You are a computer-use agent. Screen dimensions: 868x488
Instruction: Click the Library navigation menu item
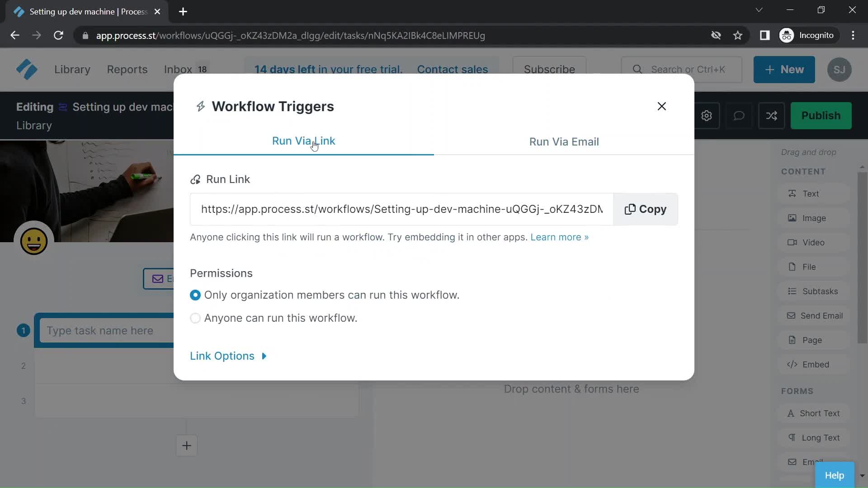click(71, 69)
